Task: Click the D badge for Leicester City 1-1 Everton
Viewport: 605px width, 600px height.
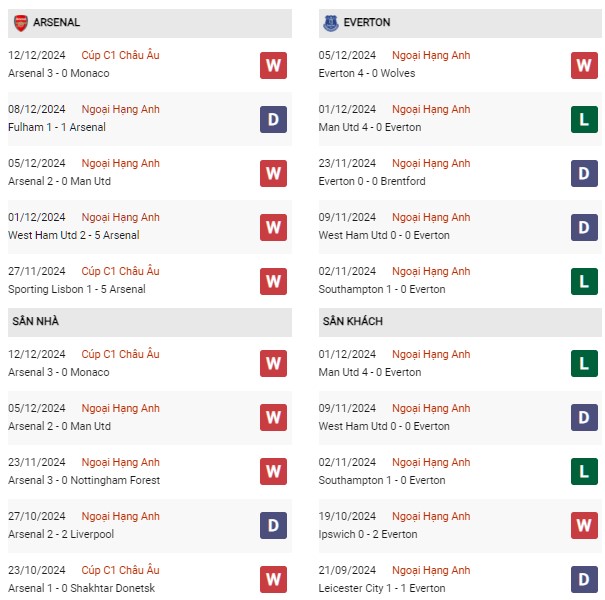Action: pyautogui.click(x=584, y=579)
